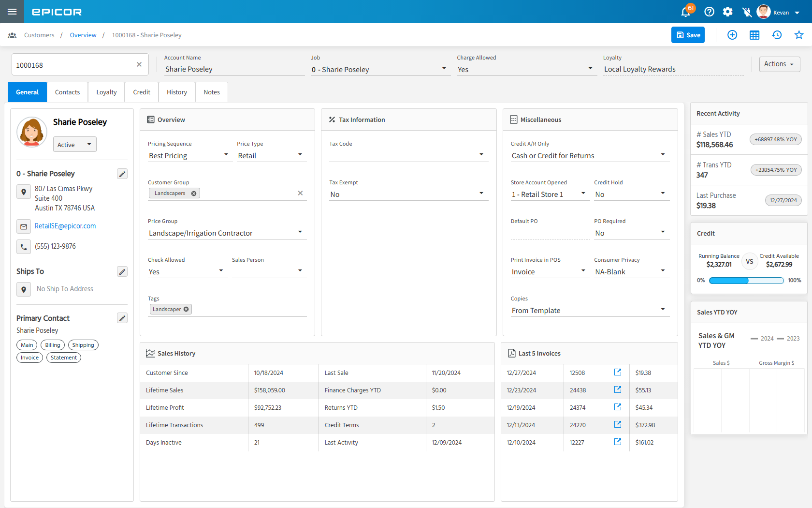This screenshot has width=812, height=508.
Task: Open the help question mark icon
Action: coord(709,12)
